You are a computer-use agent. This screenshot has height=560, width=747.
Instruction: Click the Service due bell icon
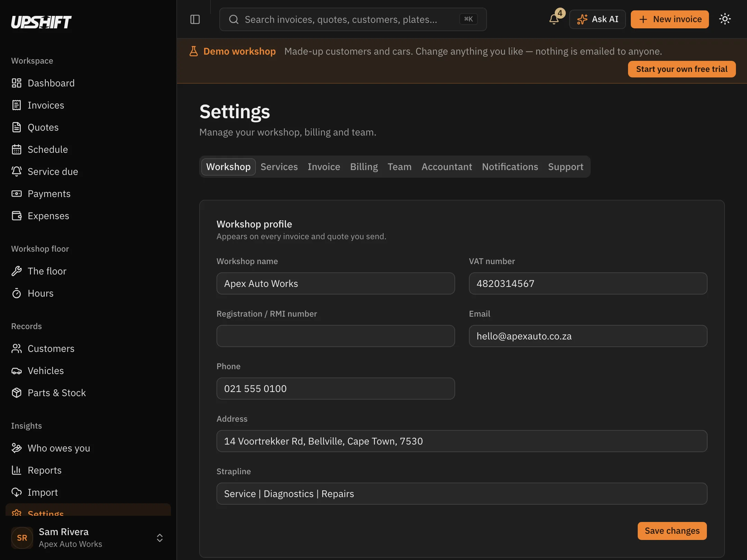click(x=17, y=171)
